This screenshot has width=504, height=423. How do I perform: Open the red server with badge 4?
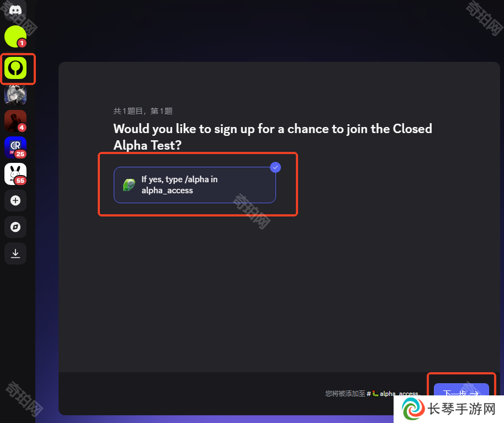point(15,121)
